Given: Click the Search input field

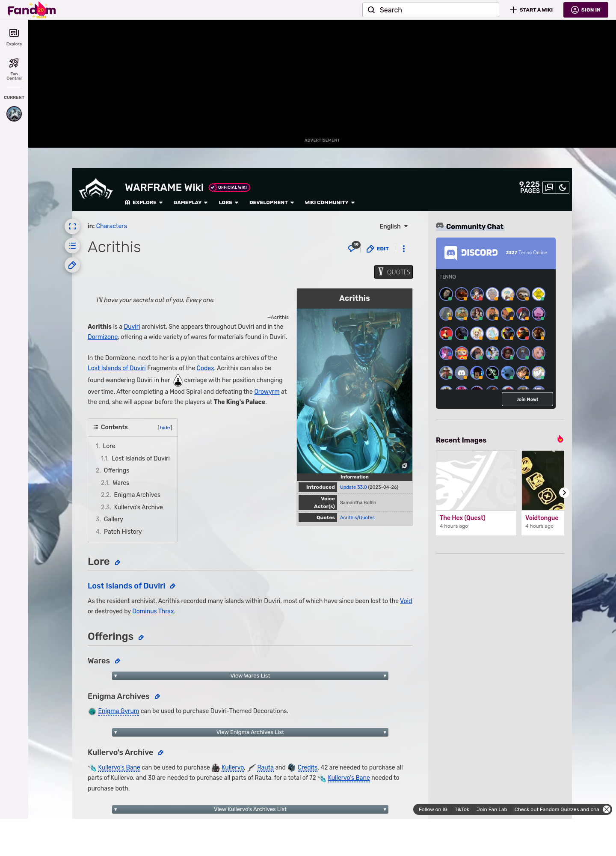Looking at the screenshot, I should coord(431,10).
